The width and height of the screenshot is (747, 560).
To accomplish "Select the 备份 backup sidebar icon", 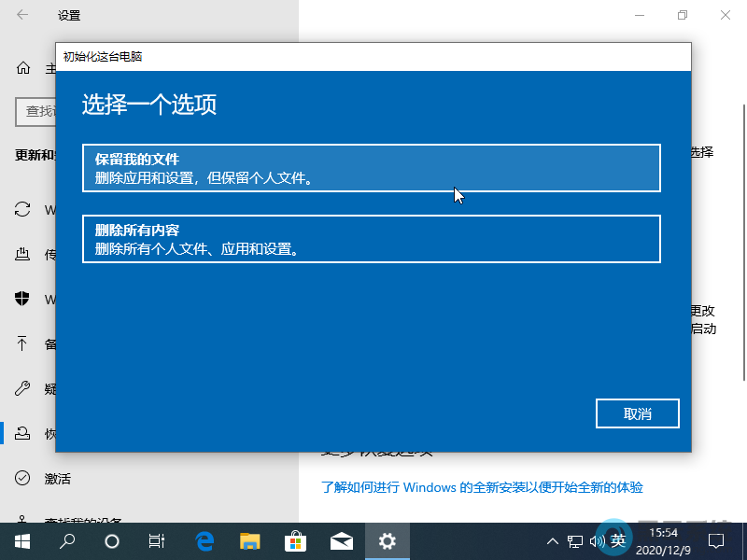I will [22, 343].
